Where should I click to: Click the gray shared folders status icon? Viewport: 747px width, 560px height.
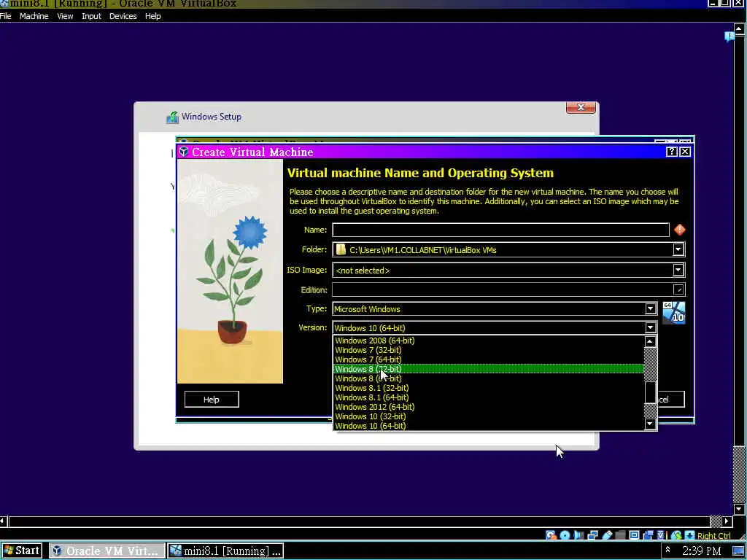[x=620, y=535]
